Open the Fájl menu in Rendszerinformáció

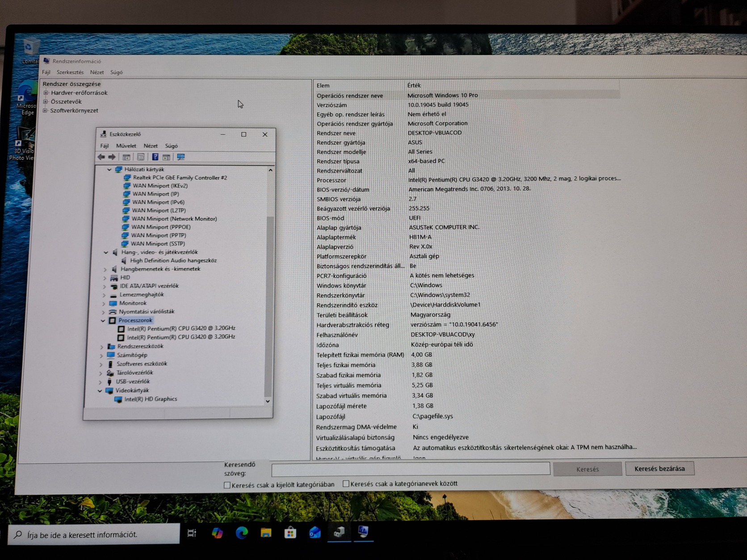pos(46,72)
